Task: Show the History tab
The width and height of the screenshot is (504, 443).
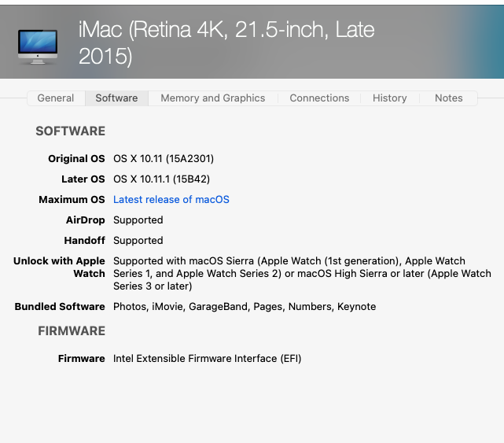Action: click(x=389, y=98)
